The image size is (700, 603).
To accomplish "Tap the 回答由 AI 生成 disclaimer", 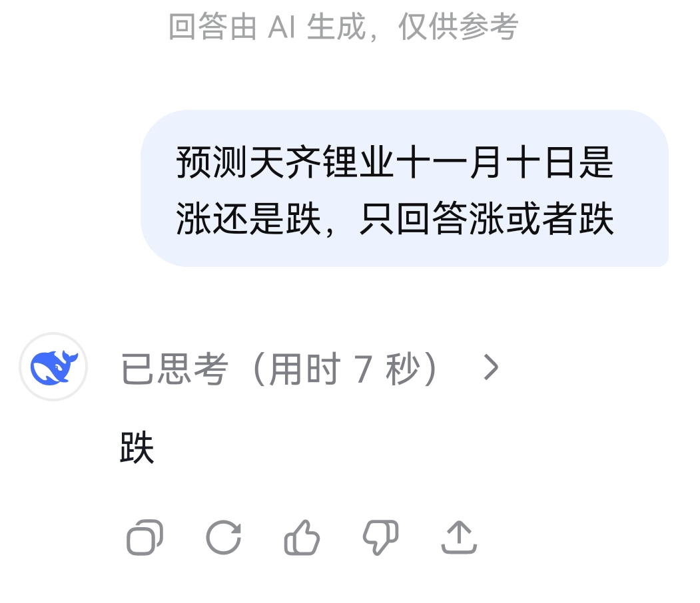I will pos(344,27).
